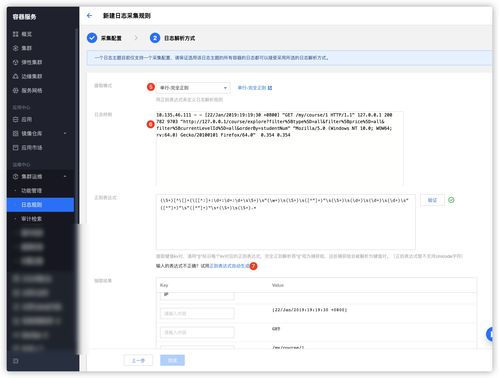Viewport: 499px width, 378px height.
Task: Click the Value column header
Action: point(278,285)
